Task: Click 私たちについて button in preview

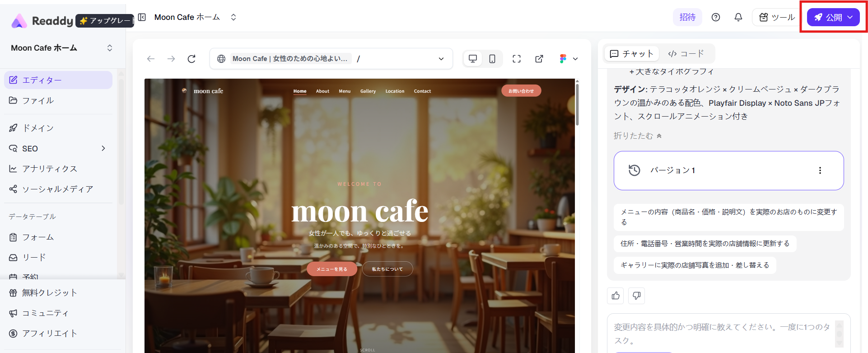Action: point(387,269)
